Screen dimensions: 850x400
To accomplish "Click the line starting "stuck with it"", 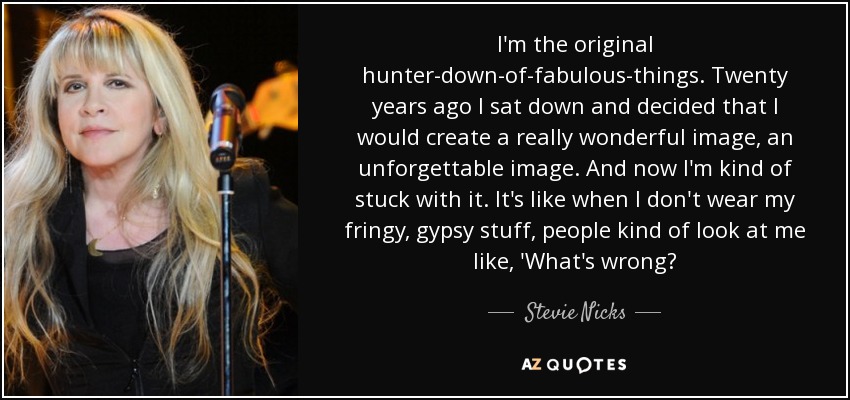I will point(575,201).
